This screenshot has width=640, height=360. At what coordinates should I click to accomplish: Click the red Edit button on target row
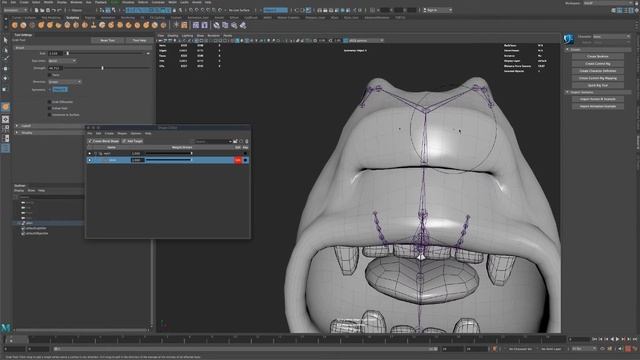pos(238,160)
